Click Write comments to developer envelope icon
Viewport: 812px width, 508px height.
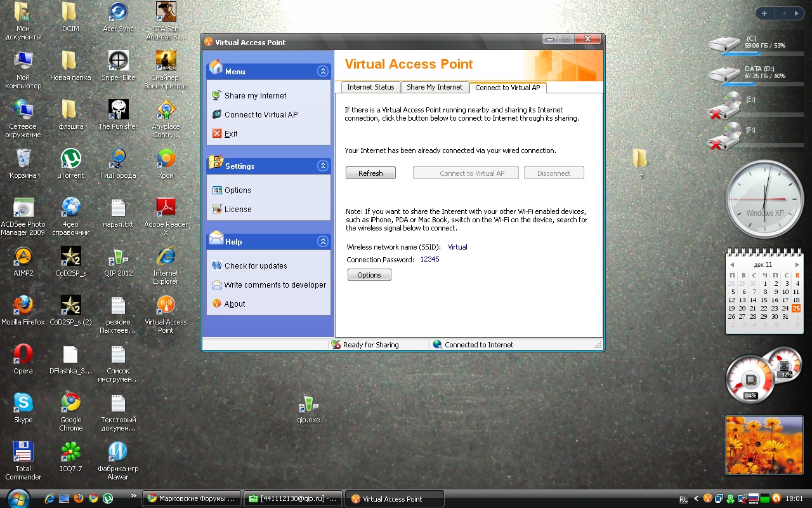pyautogui.click(x=216, y=285)
